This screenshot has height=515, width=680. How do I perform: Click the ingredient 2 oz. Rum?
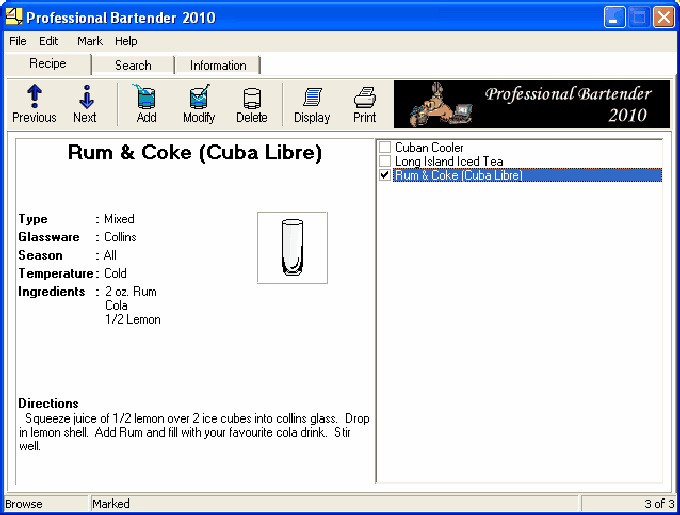(131, 291)
